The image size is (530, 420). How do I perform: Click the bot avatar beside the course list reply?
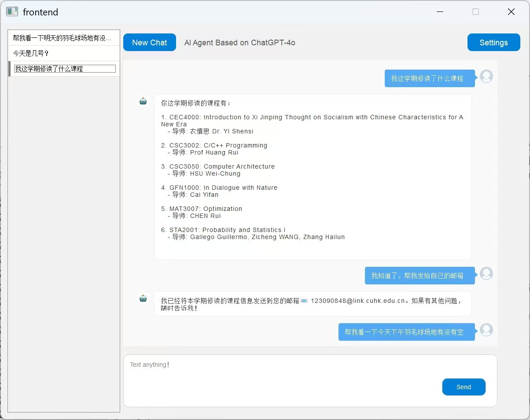click(143, 101)
